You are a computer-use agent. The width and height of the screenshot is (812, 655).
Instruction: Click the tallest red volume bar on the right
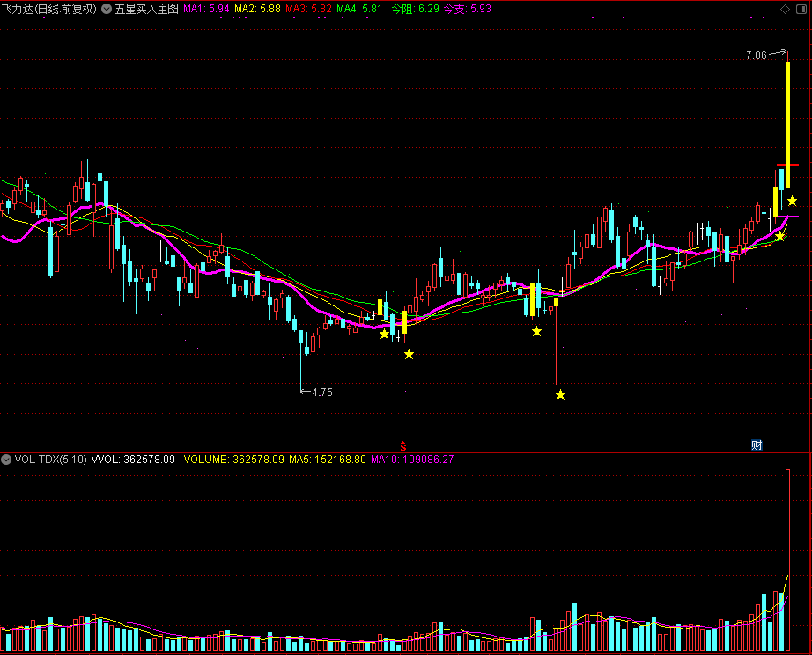click(787, 560)
